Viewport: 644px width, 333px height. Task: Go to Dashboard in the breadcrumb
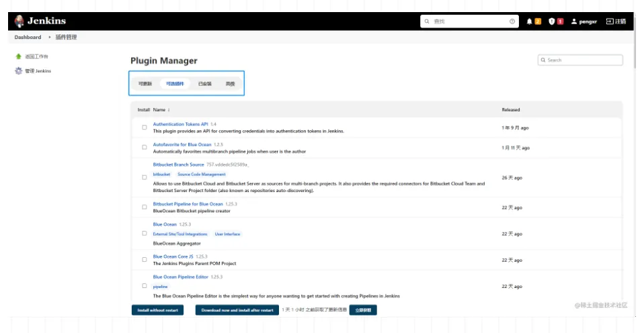(x=28, y=37)
